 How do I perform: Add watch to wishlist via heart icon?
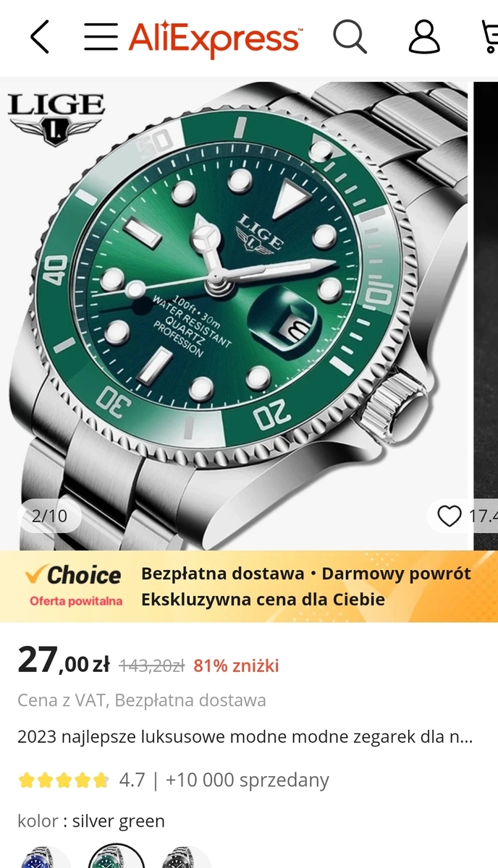coord(450,516)
